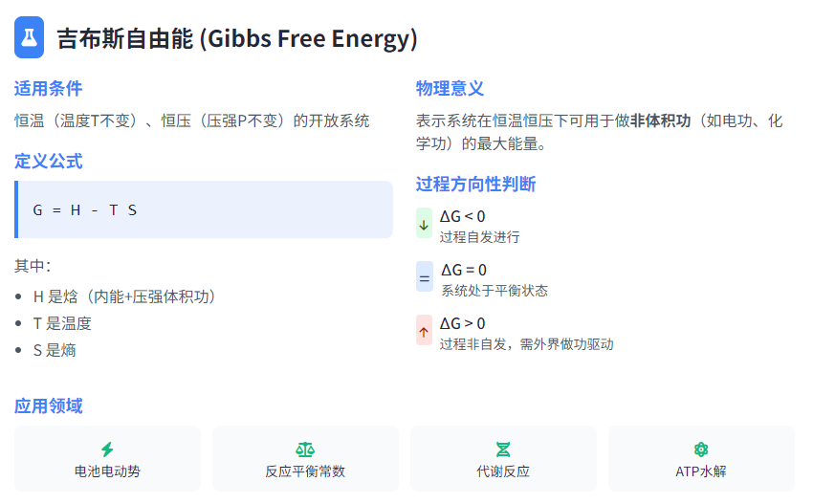Click the blue equals icon beside ΔG = 0
This screenshot has height=504, width=813.
pos(424,277)
